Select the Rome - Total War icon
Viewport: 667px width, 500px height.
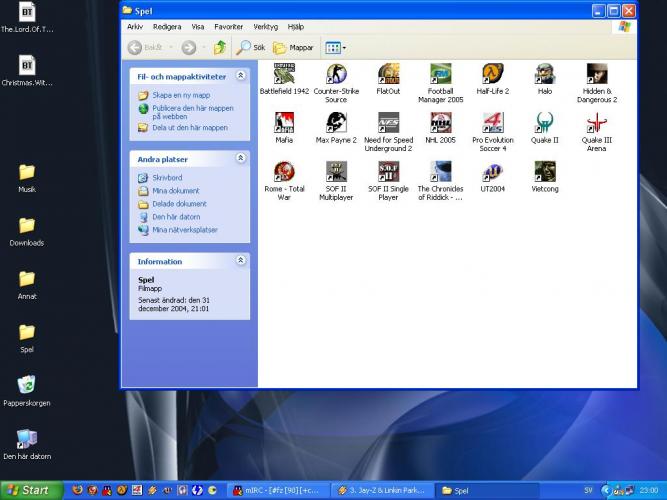click(284, 171)
